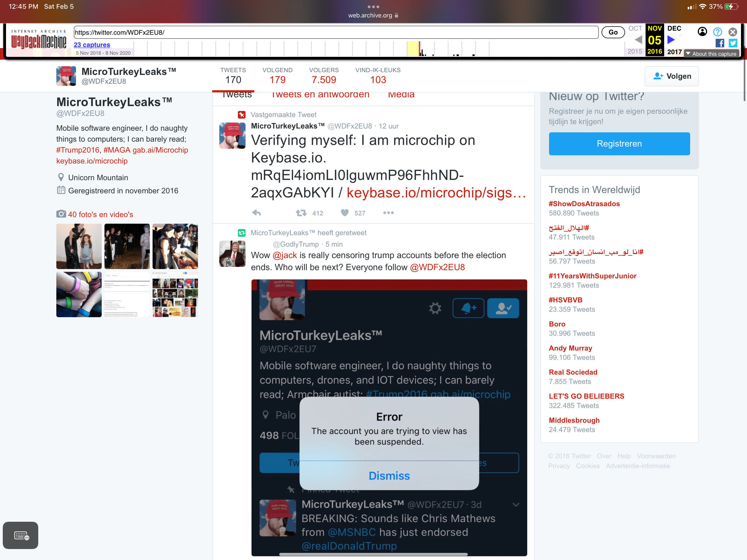Jump to 2017 in timeline
The image size is (747, 560).
(x=674, y=52)
